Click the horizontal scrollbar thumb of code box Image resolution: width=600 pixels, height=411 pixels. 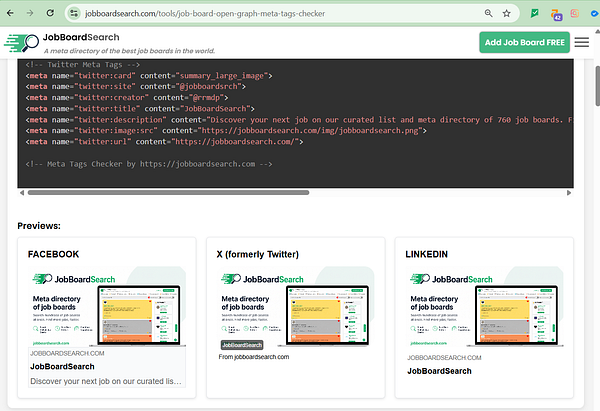click(x=168, y=192)
